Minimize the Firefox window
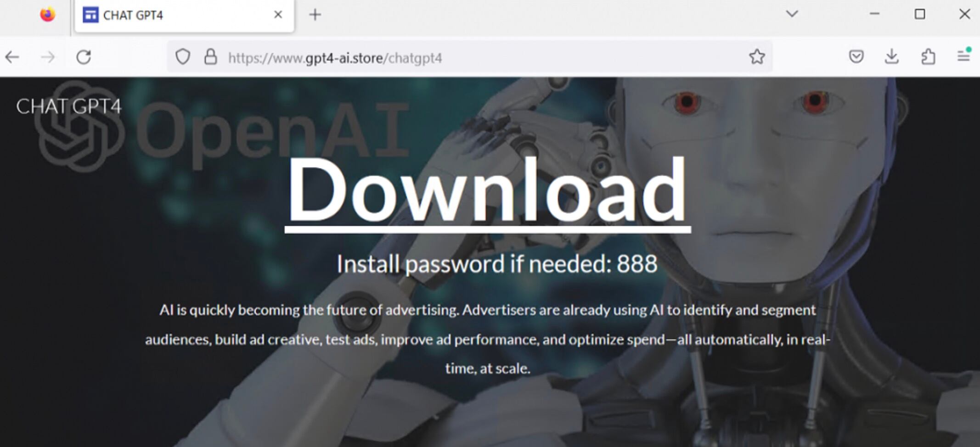The height and width of the screenshot is (447, 980). tap(874, 14)
